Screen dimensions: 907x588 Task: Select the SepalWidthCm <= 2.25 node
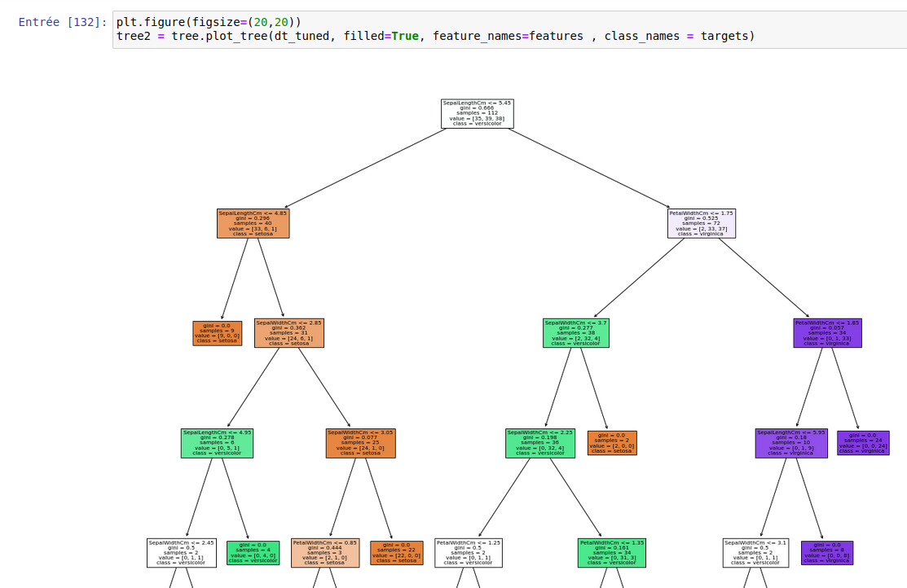[x=539, y=443]
